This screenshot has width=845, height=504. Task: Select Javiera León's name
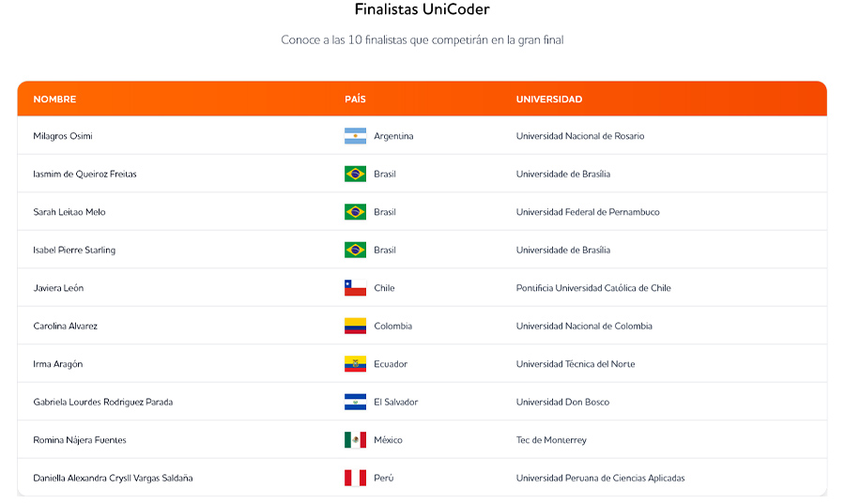(x=58, y=288)
